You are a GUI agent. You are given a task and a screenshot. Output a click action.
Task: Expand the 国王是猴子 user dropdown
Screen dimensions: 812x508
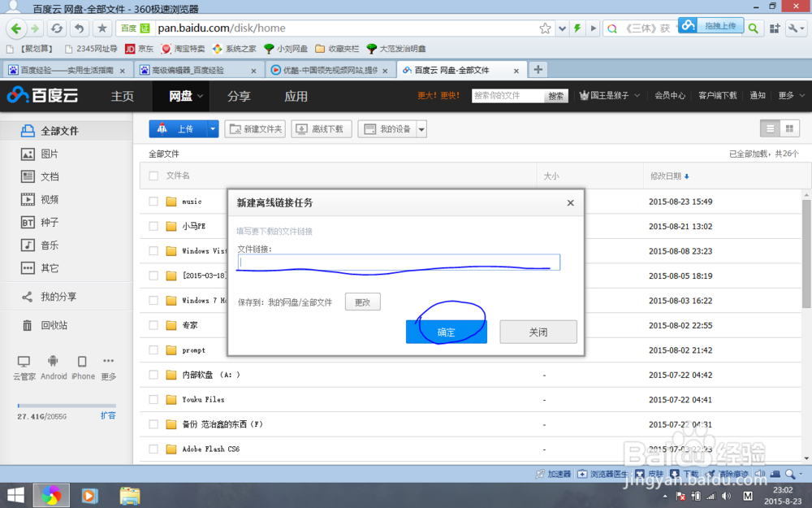pos(610,96)
